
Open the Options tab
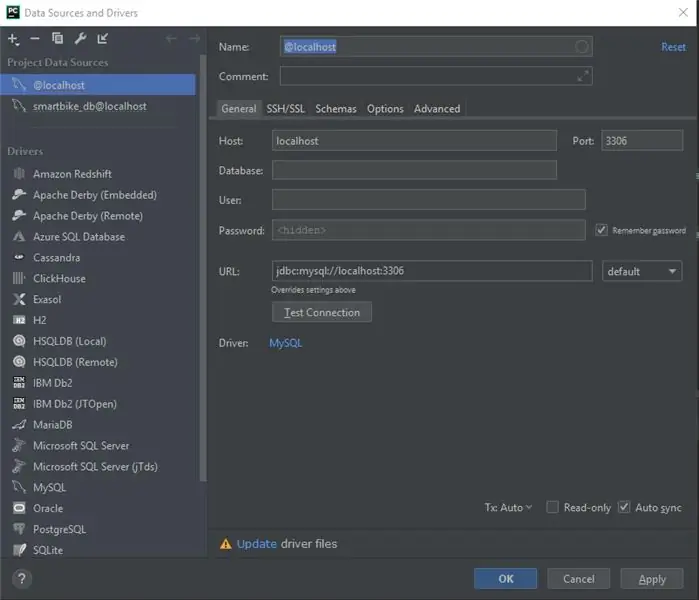pyautogui.click(x=385, y=109)
